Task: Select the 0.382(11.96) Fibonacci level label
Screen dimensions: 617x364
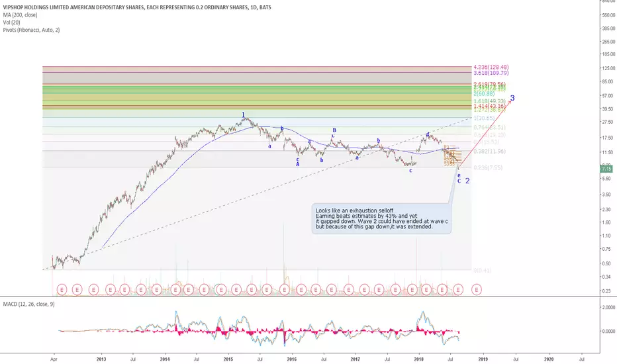Action: [x=489, y=152]
